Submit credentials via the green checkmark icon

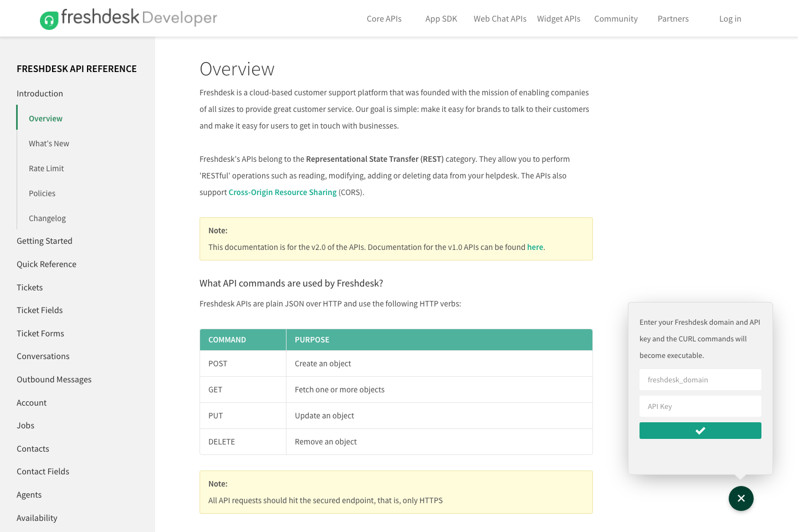pyautogui.click(x=700, y=430)
